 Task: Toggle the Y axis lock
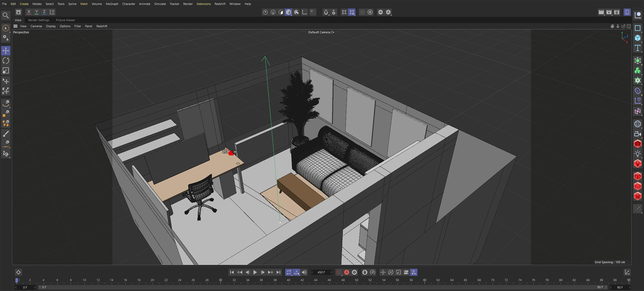[x=36, y=12]
